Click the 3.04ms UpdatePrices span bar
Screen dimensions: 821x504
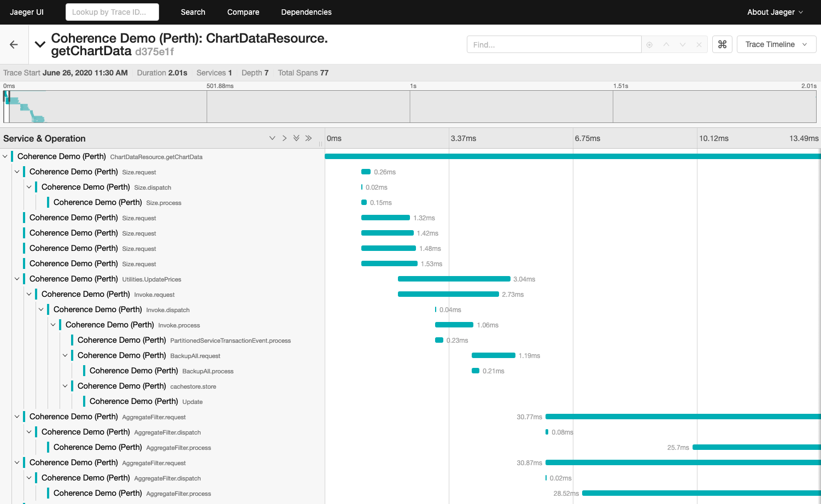coord(454,279)
